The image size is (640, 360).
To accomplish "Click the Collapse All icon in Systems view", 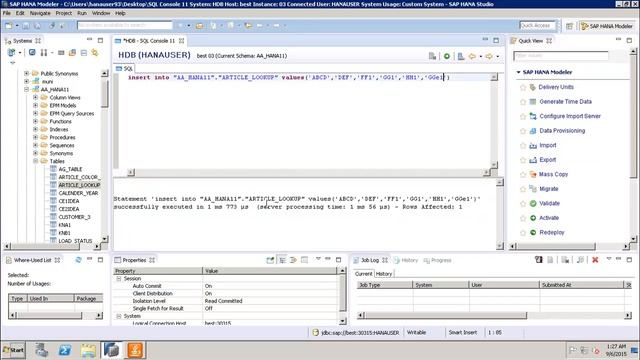I will [x=84, y=53].
